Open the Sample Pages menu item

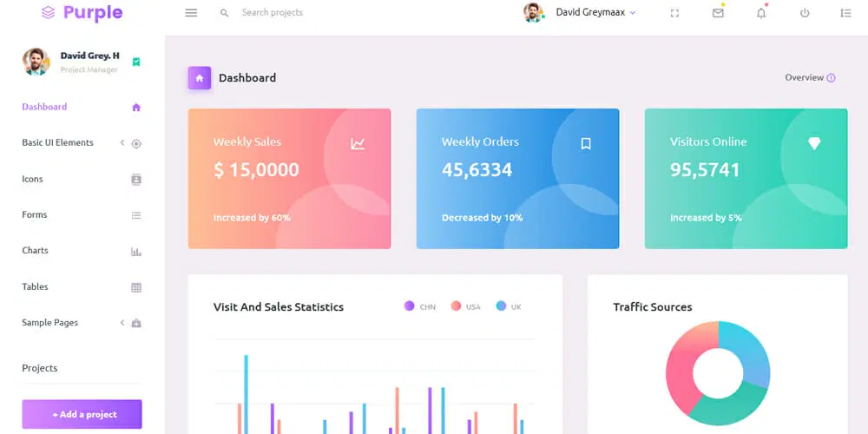(49, 323)
